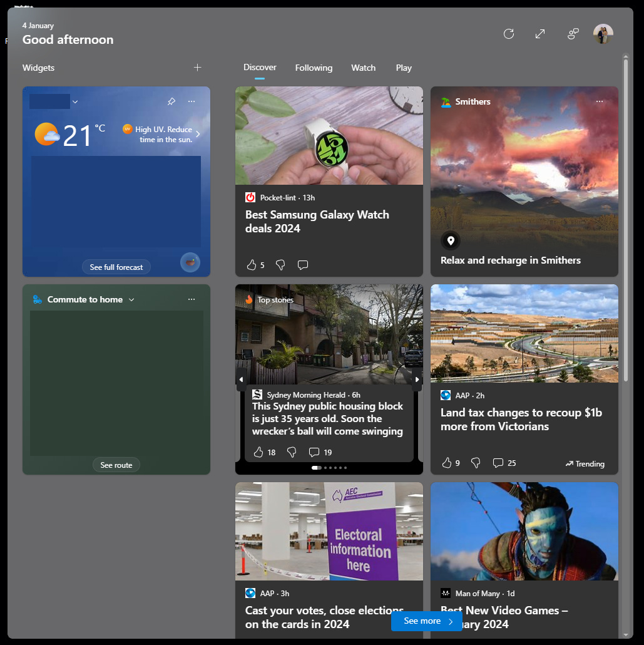Click the Top stories label
Image resolution: width=644 pixels, height=645 pixels.
(x=275, y=300)
